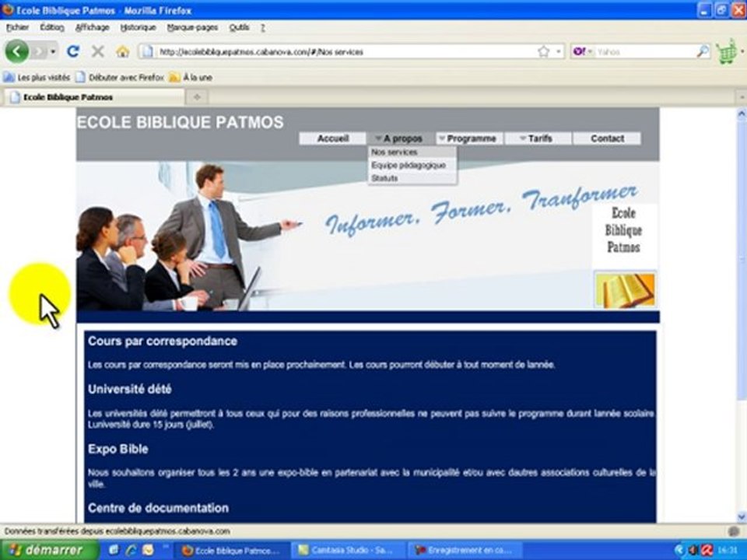Expand the Programme navigation menu
The height and width of the screenshot is (560, 747).
click(x=469, y=138)
